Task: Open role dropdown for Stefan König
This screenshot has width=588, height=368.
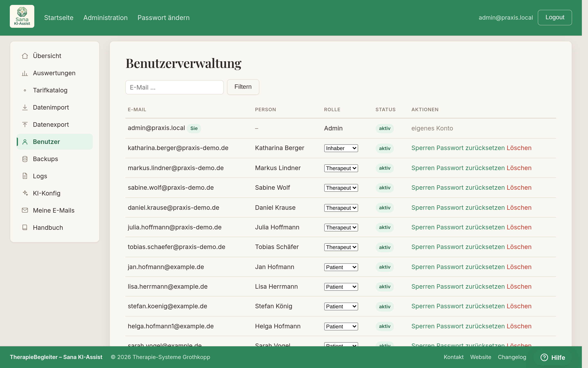Action: [x=341, y=307]
